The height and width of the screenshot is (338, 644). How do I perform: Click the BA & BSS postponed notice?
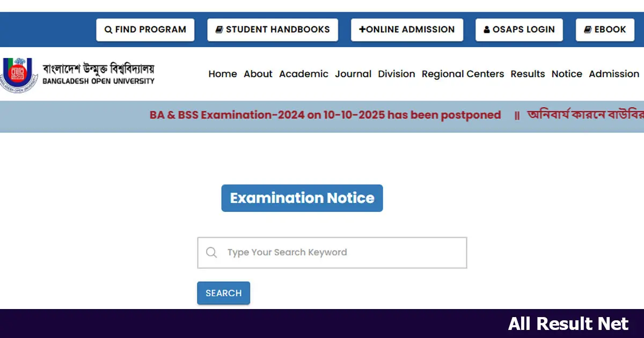point(325,115)
